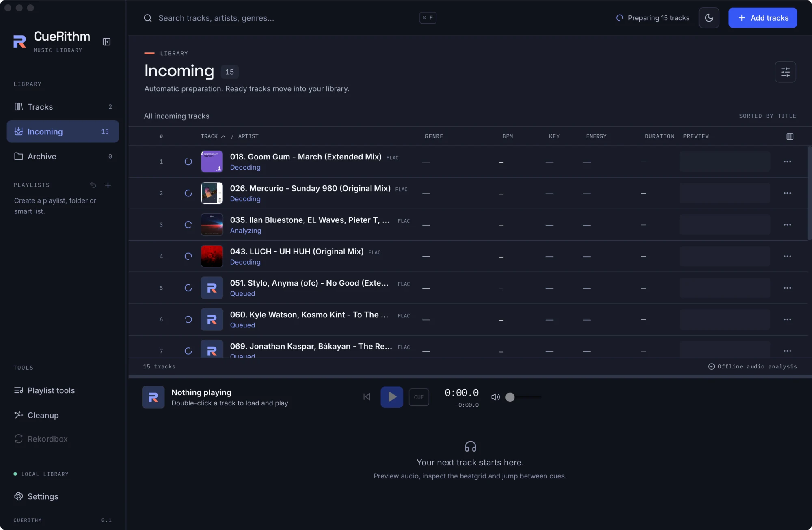
Task: Click the CUE button
Action: click(x=419, y=397)
